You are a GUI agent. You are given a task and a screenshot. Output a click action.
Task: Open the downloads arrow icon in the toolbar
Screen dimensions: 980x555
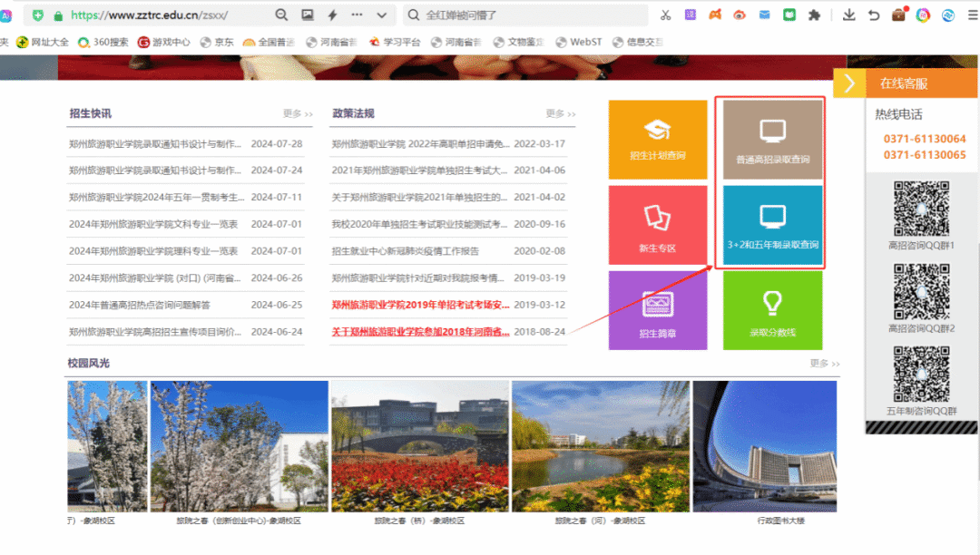(x=849, y=15)
